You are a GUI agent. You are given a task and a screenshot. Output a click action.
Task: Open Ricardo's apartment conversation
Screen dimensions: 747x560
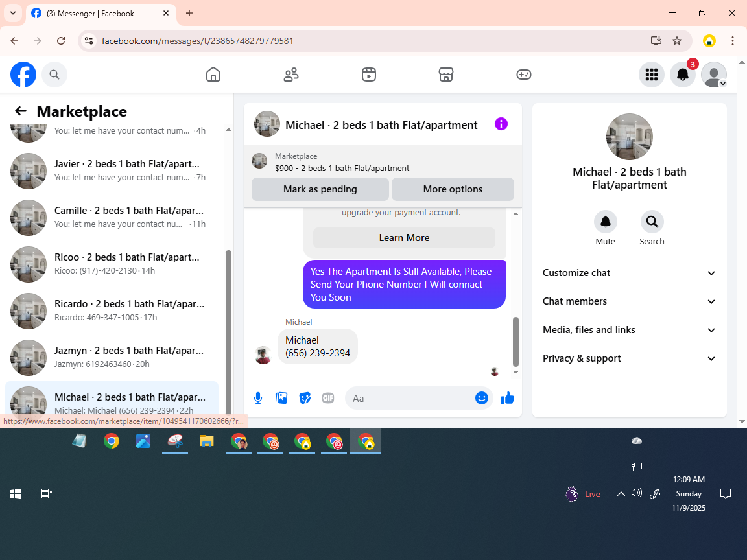(x=112, y=311)
